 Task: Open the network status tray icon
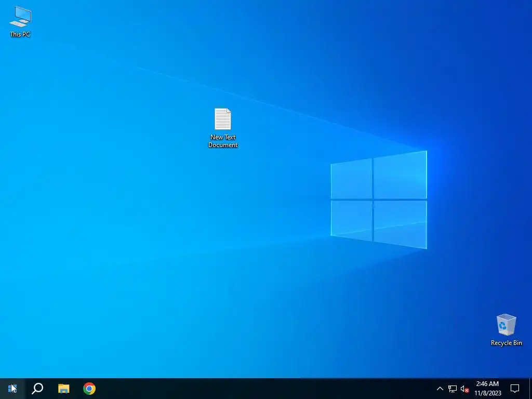(x=453, y=389)
